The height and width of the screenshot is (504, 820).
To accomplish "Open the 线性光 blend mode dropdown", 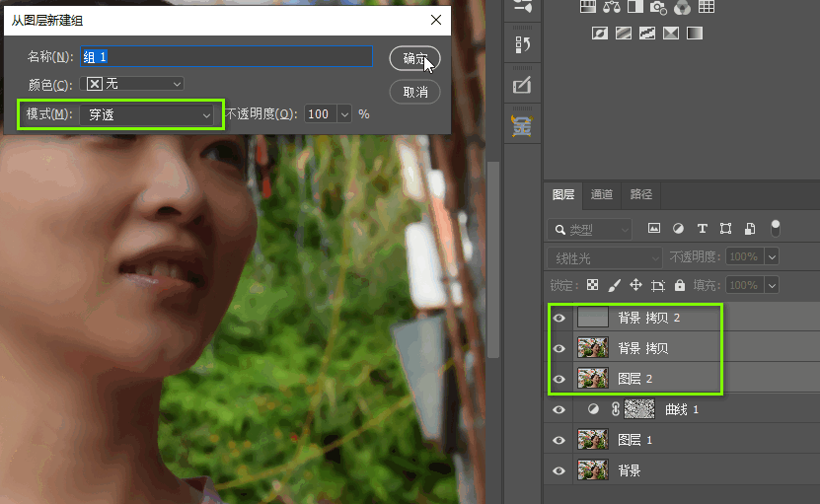I will (x=604, y=257).
